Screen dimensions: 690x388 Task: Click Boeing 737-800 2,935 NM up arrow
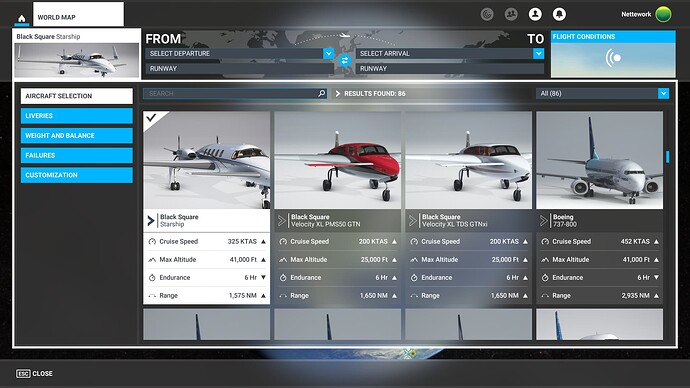(x=656, y=296)
